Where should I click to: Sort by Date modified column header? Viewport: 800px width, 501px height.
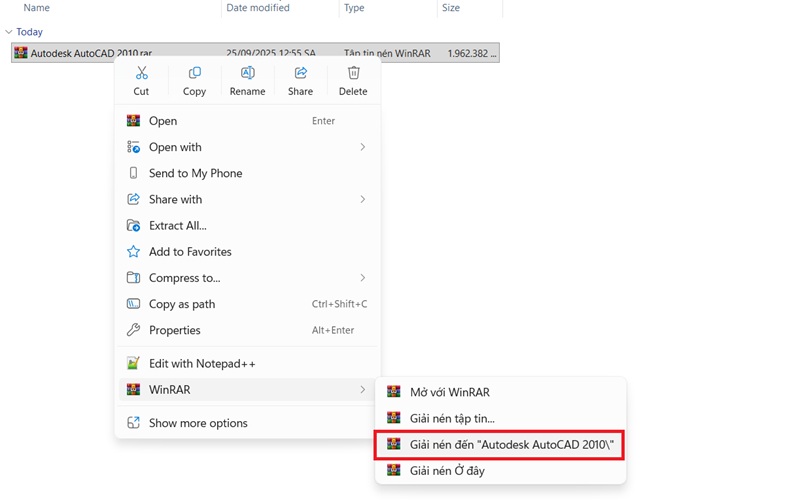(258, 8)
